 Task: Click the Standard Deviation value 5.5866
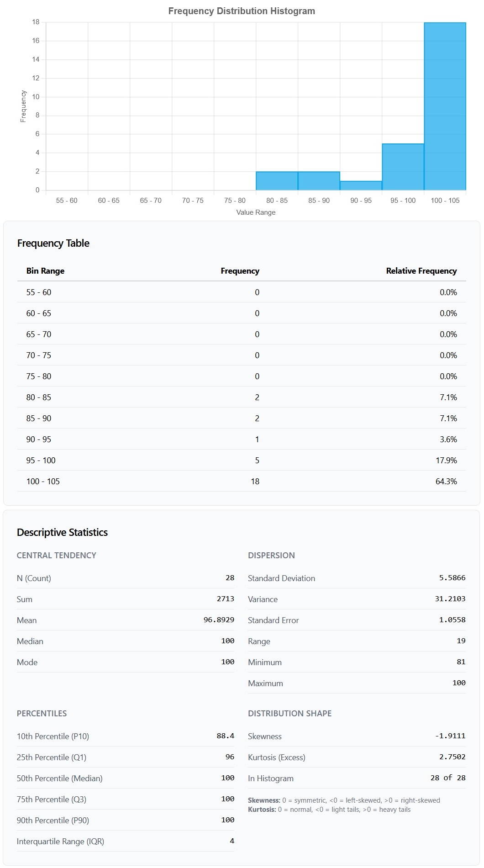[452, 578]
